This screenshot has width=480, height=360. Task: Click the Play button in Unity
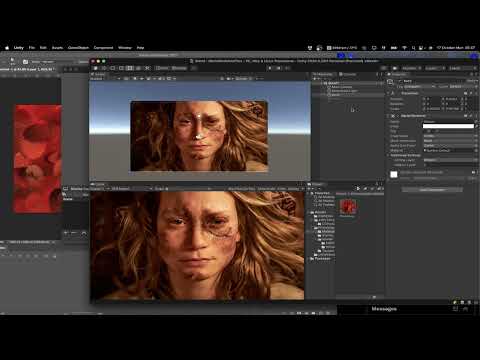pos(270,68)
